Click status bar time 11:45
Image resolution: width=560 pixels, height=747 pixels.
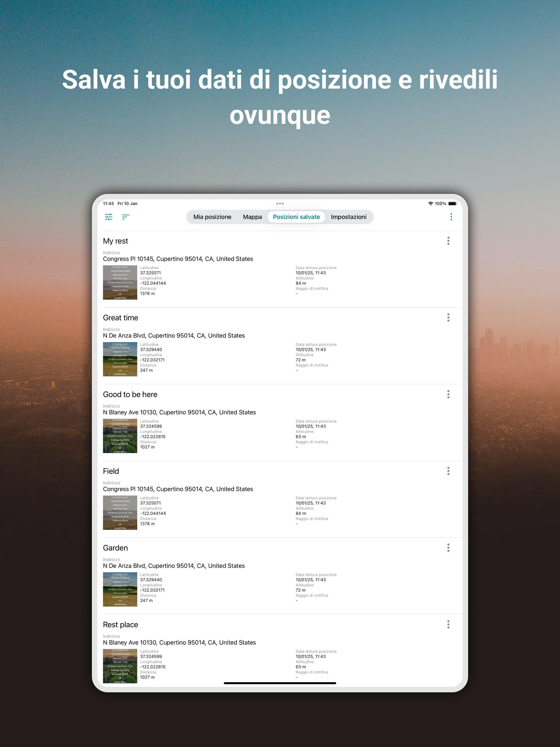pyautogui.click(x=109, y=204)
